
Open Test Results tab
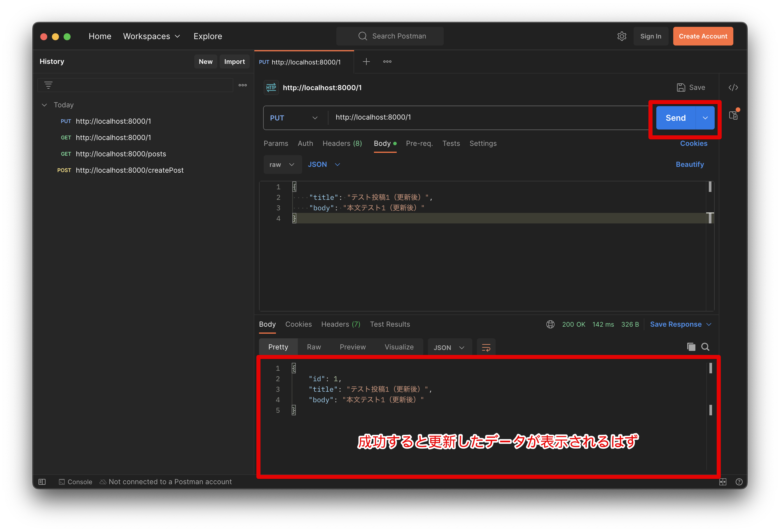390,324
